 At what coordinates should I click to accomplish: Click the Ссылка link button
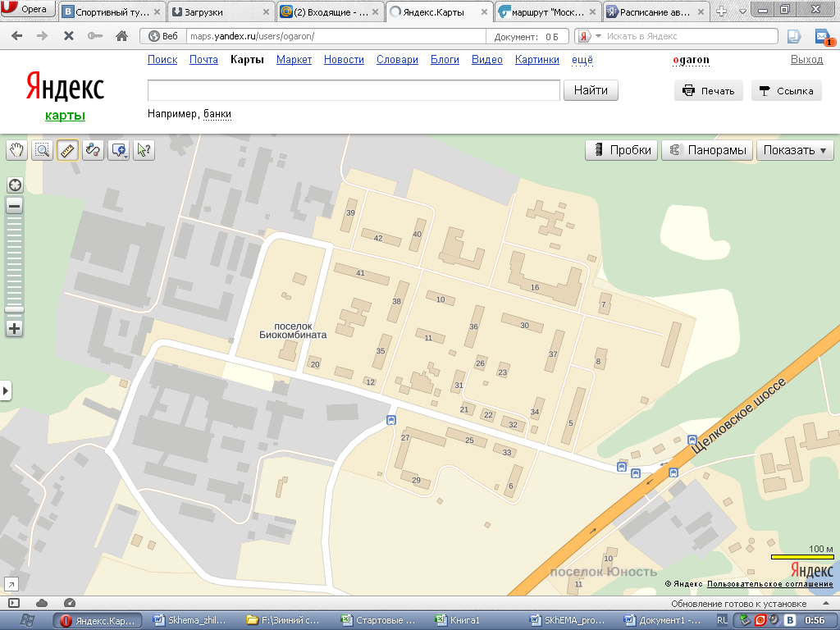[787, 90]
